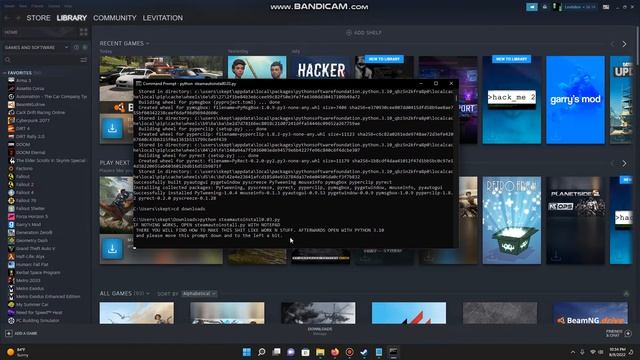Open the weather widget on taskbar
The height and width of the screenshot is (360, 640).
(17, 352)
